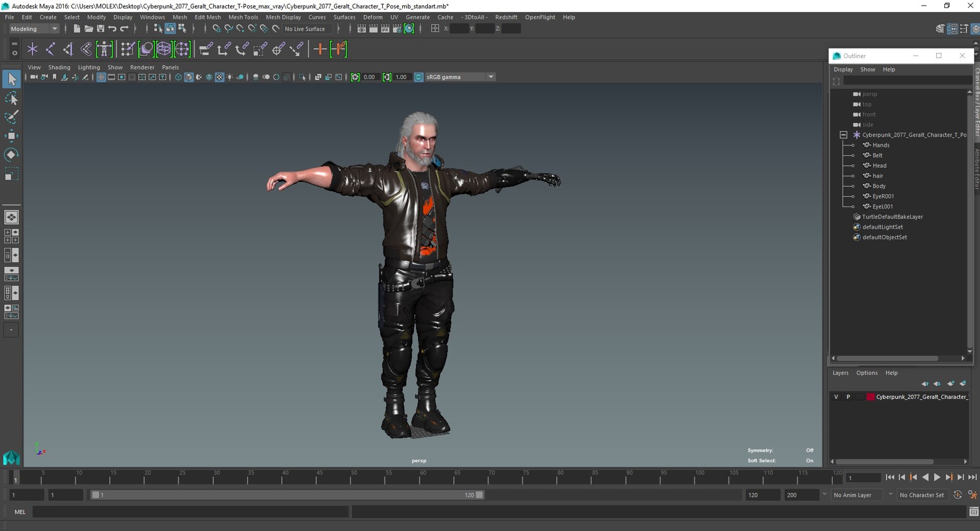Viewport: 980px width, 531px height.
Task: Step to the next key
Action: click(948, 477)
